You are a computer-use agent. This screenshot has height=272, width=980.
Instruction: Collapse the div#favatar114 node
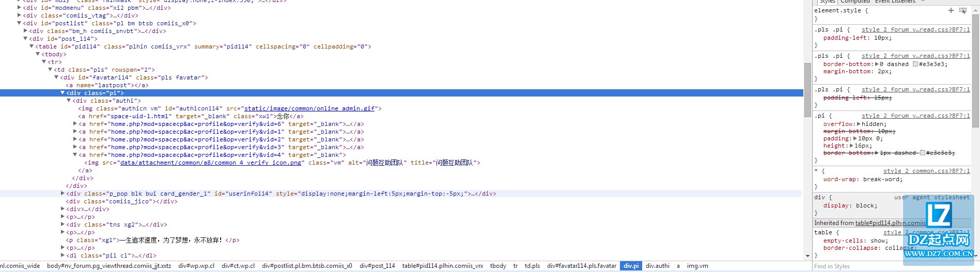point(57,77)
